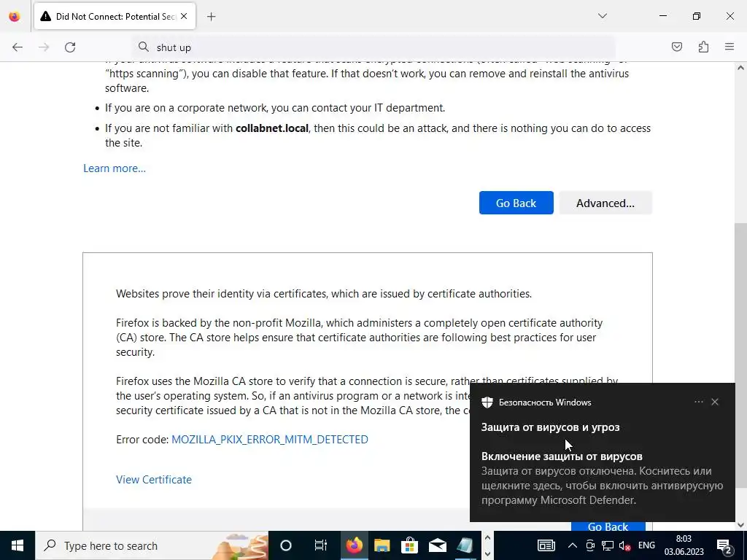Open notification options ellipsis menu
Viewport: 747px width, 560px height.
click(698, 402)
